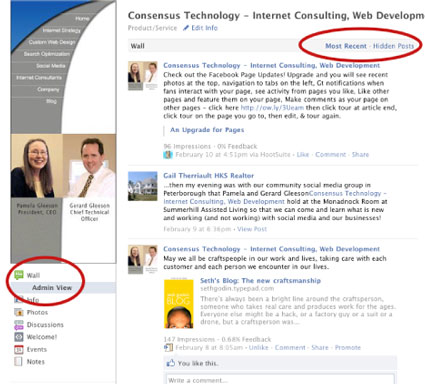Click the Edit Info pencil icon
Image resolution: width=425 pixels, height=384 pixels.
pos(186,28)
